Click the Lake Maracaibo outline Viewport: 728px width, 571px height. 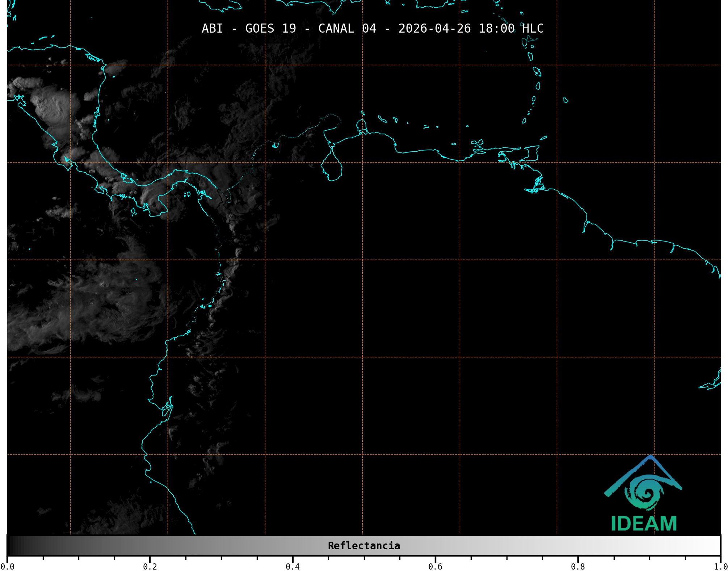pos(332,167)
